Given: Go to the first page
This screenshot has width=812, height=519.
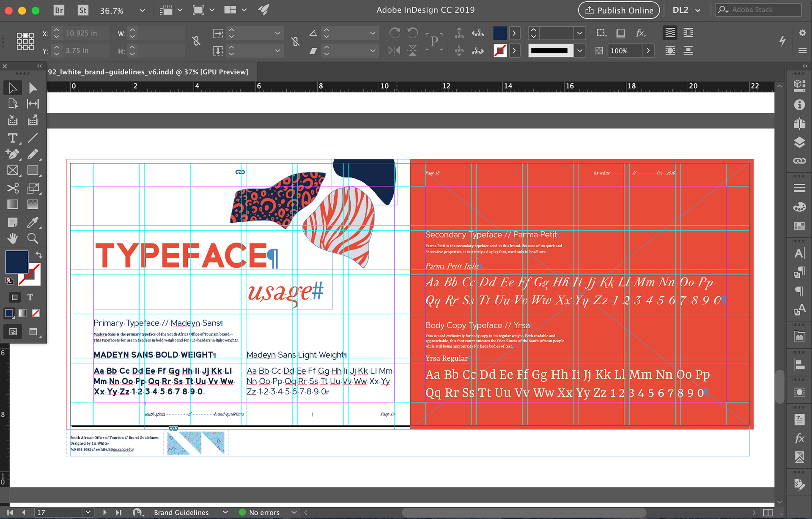Looking at the screenshot, I should pyautogui.click(x=10, y=512).
